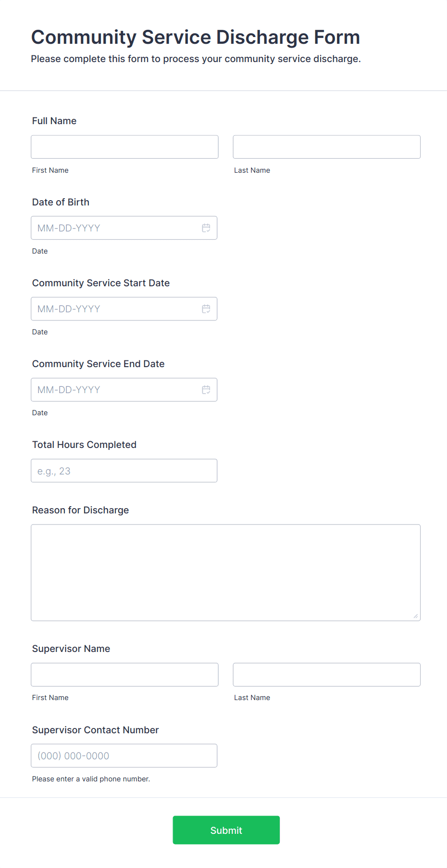Focus the Supervisor Contact Number phone field
This screenshot has width=447, height=868.
point(124,755)
